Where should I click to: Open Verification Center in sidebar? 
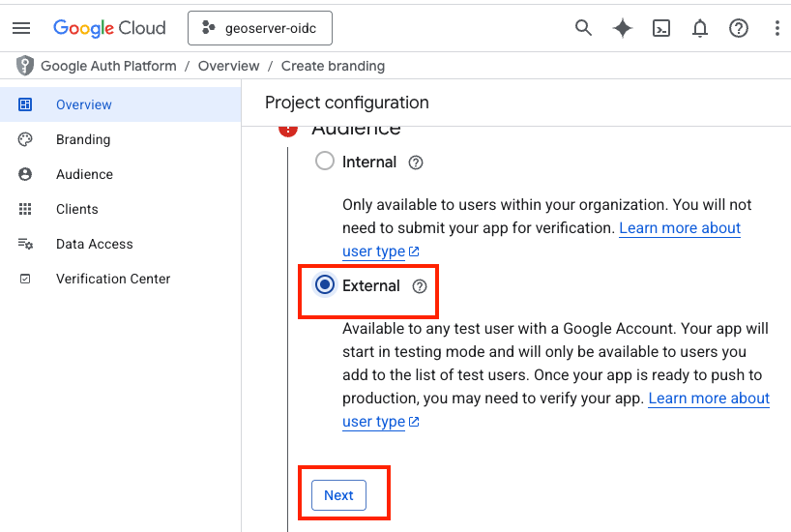[x=113, y=279]
